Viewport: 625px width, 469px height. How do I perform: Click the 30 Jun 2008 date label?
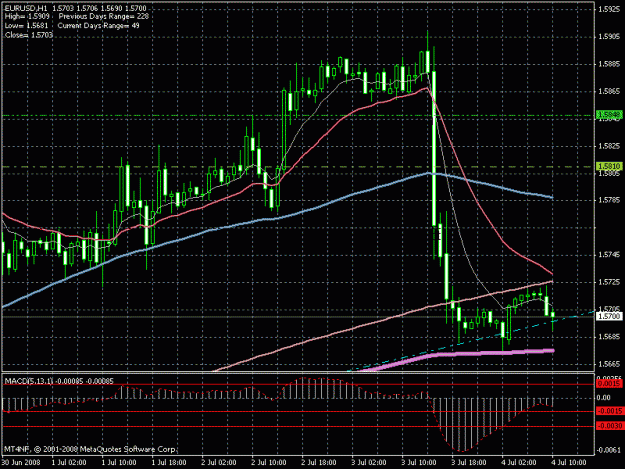(x=21, y=462)
